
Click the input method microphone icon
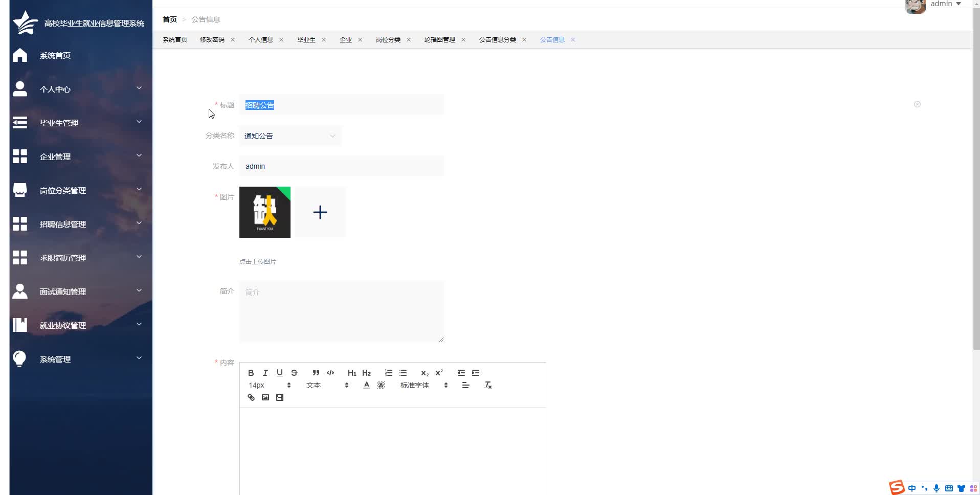point(937,488)
